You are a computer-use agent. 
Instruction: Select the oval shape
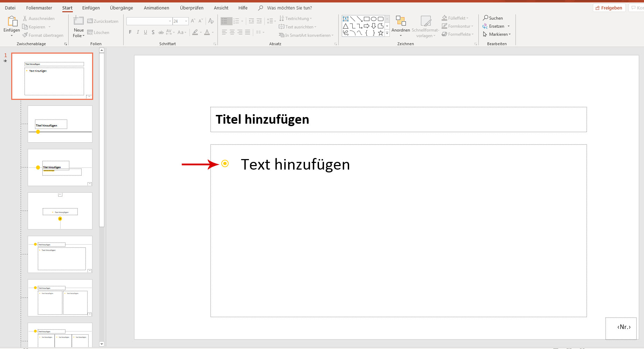(x=374, y=19)
